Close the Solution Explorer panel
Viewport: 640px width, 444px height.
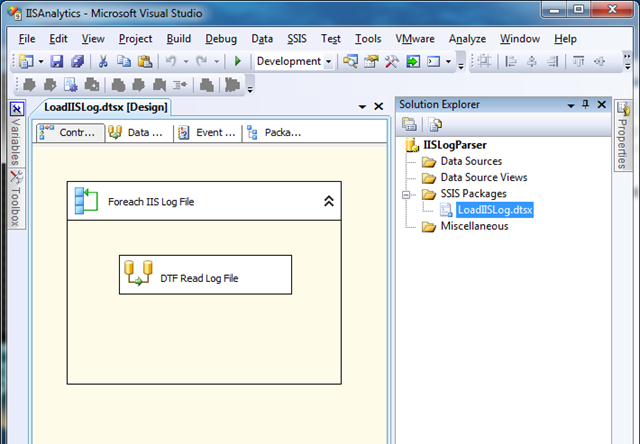pyautogui.click(x=602, y=105)
